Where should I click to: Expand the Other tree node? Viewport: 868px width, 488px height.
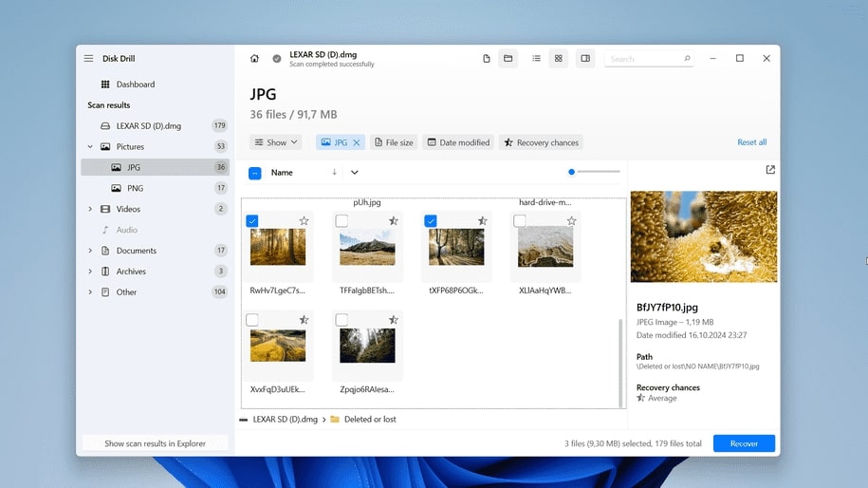[x=90, y=291]
